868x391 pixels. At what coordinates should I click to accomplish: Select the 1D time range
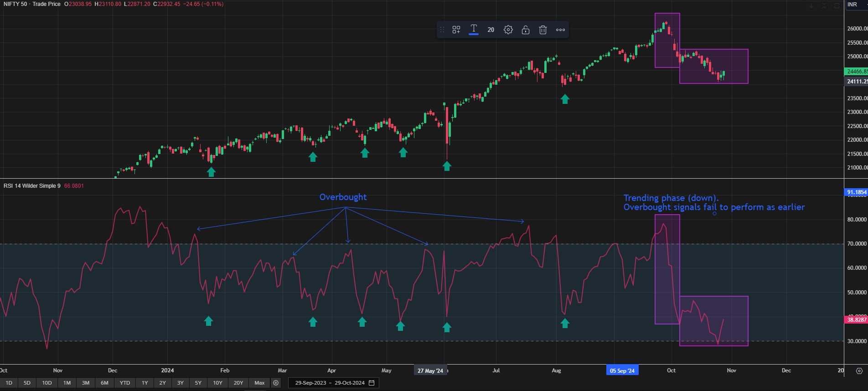pyautogui.click(x=9, y=383)
